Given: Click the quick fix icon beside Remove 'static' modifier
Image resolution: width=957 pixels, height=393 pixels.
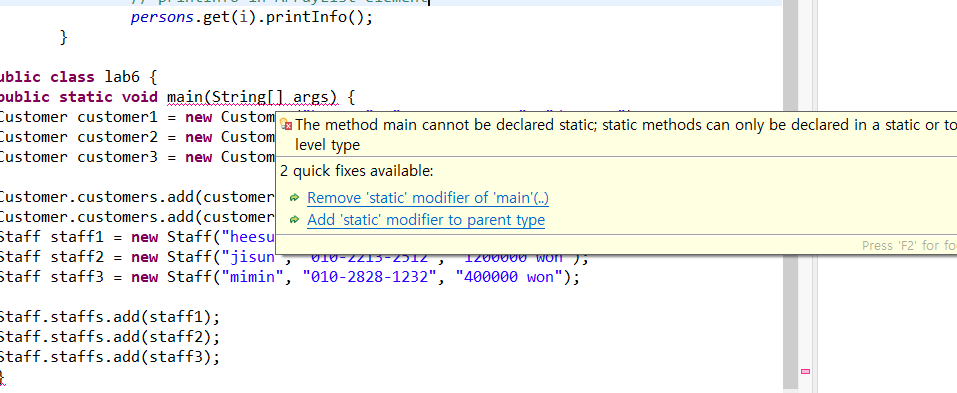Looking at the screenshot, I should (295, 198).
